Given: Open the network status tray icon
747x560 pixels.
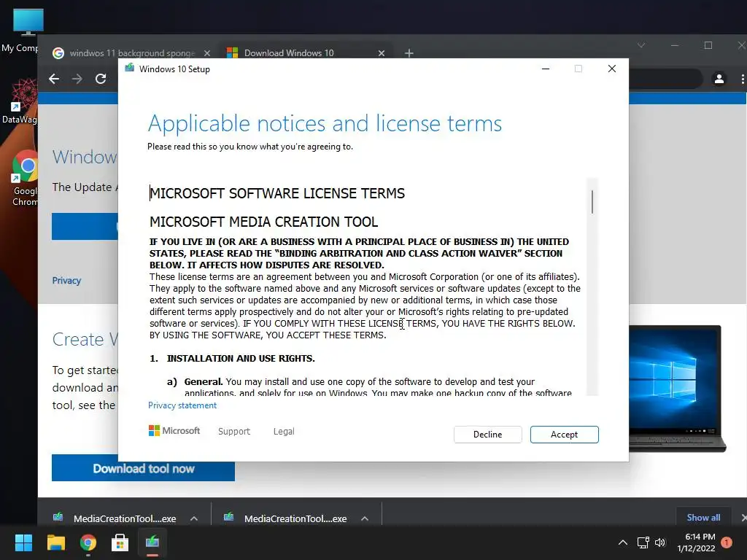Looking at the screenshot, I should click(x=643, y=542).
